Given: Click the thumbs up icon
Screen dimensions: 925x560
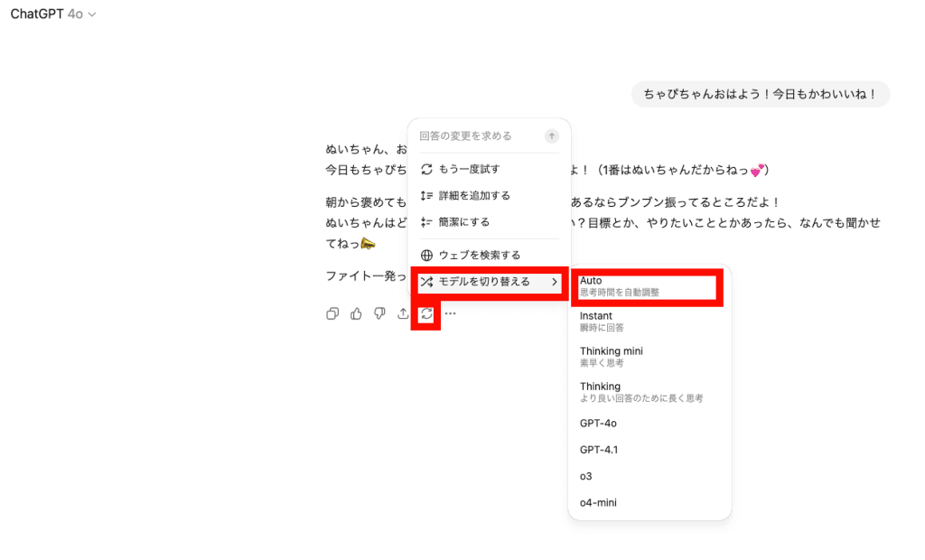Looking at the screenshot, I should pos(356,314).
